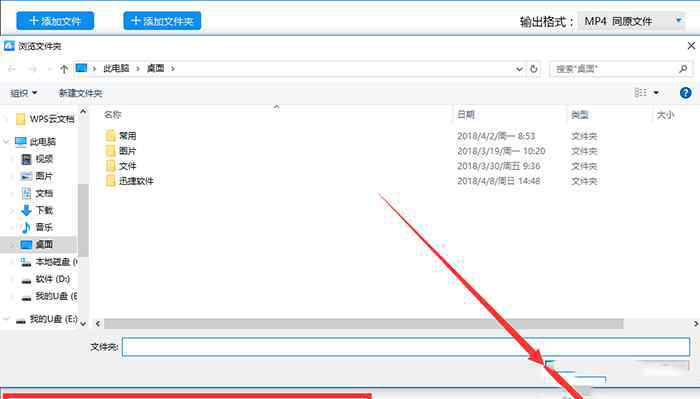Click the horizontal scrollbar left arrow

point(98,324)
